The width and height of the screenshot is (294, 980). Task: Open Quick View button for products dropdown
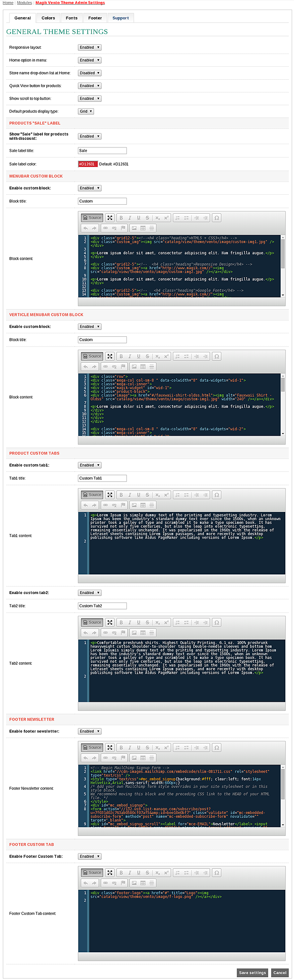pyautogui.click(x=90, y=86)
